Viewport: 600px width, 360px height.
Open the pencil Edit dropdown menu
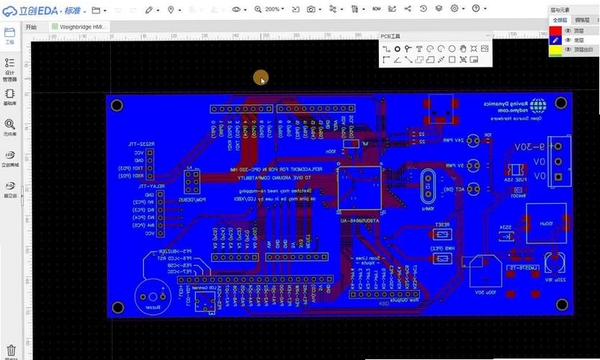[x=152, y=10]
